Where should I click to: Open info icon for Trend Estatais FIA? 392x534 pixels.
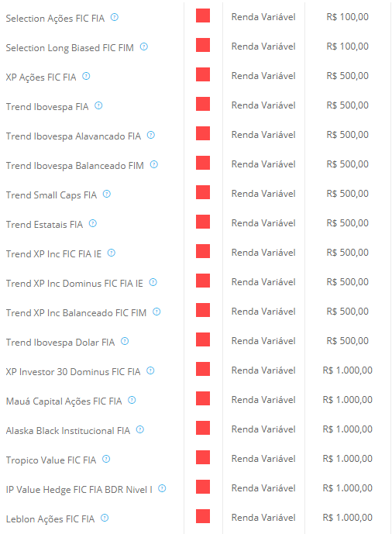(92, 223)
